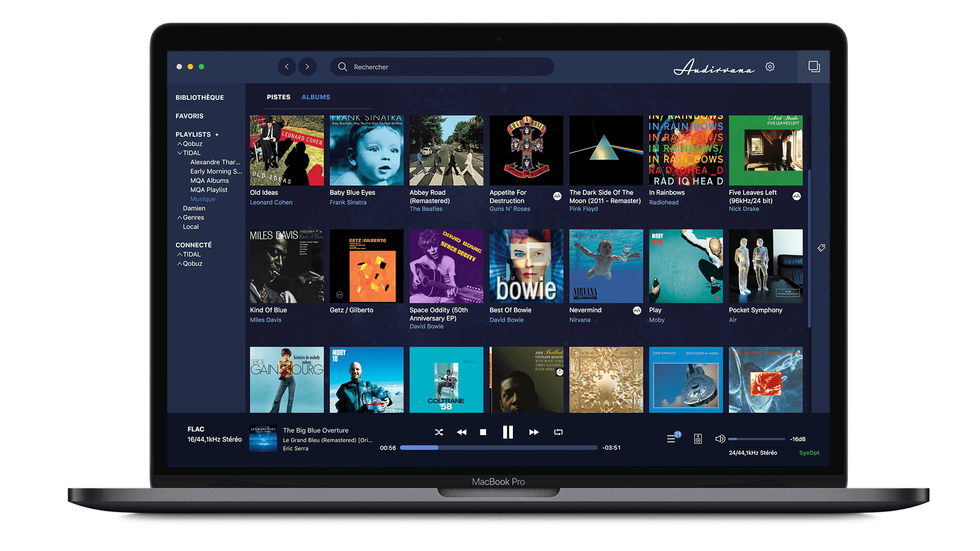Switch to the PISTES tab
The image size is (980, 551).
277,97
